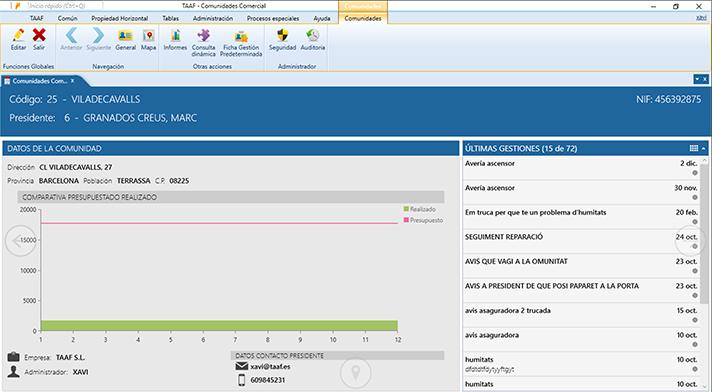712x392 pixels.
Task: Click the green Realizado bar in chart
Action: pyautogui.click(x=219, y=325)
